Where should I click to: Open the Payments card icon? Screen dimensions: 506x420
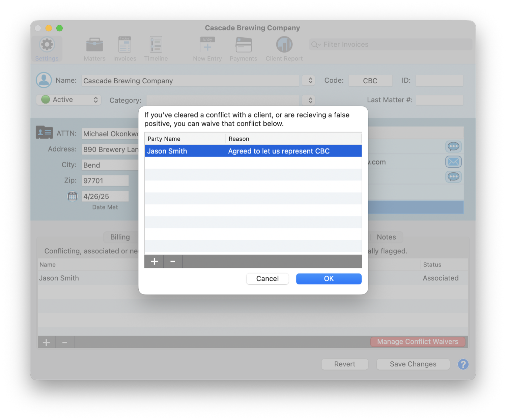click(244, 45)
